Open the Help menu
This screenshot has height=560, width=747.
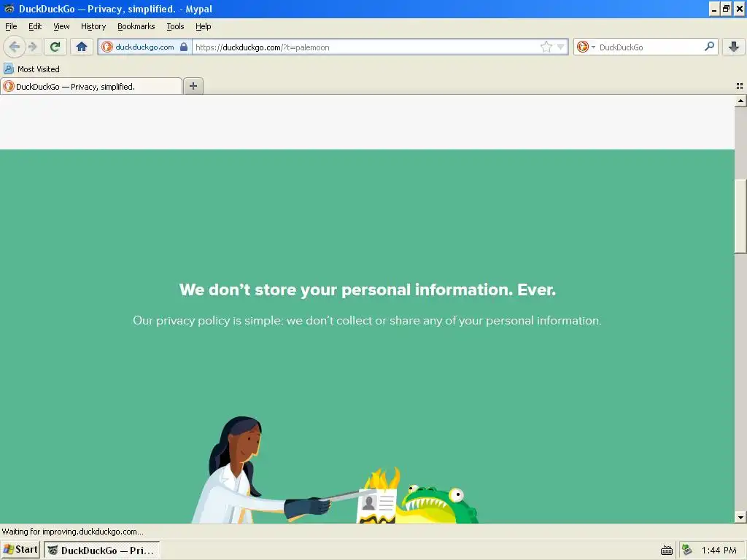(x=204, y=26)
